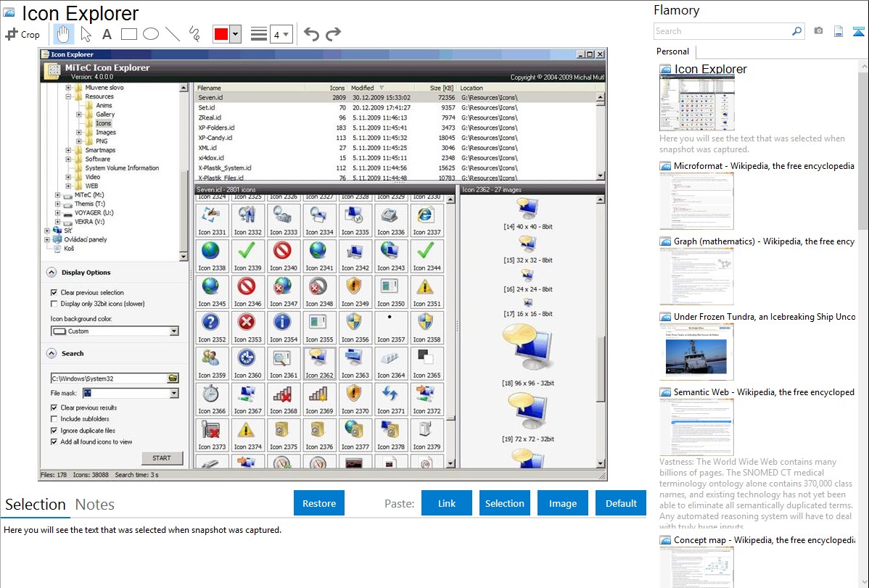Select Icon 2353 red error icon
The image size is (869, 588).
[247, 328]
